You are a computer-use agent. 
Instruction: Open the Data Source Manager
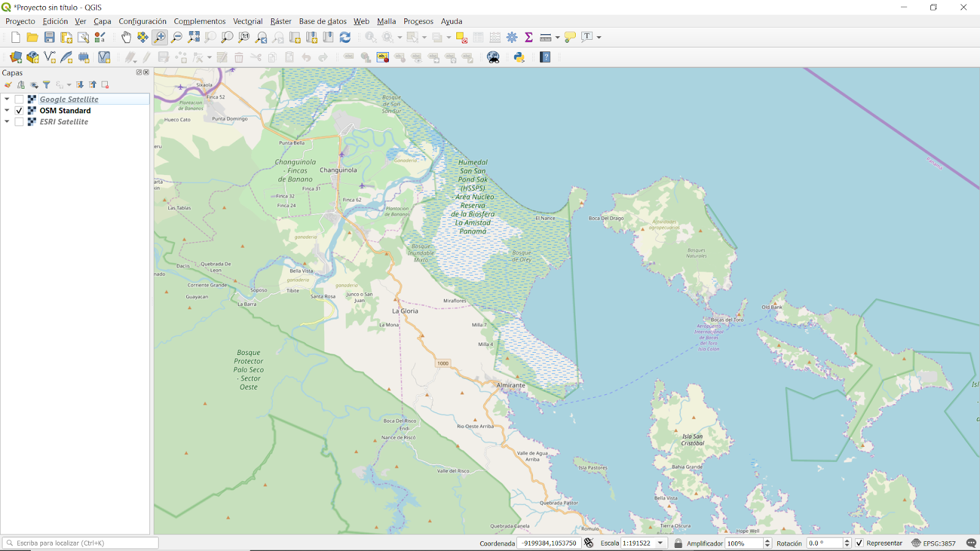(15, 57)
